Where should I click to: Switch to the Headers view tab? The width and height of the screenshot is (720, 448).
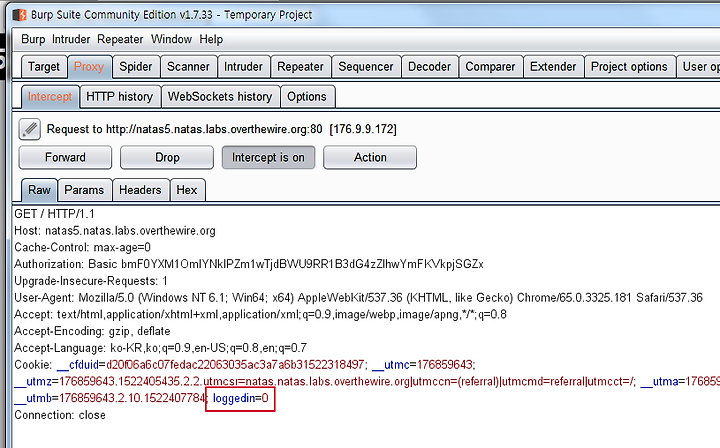tap(141, 190)
